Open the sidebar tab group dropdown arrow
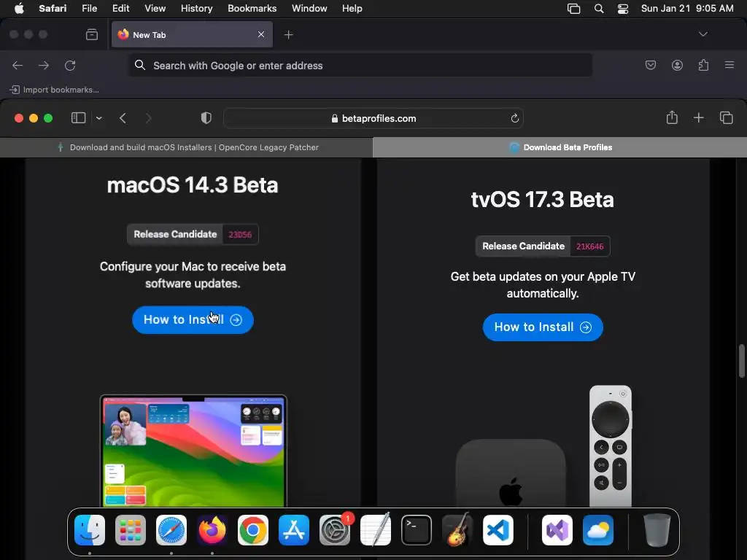This screenshot has height=560, width=747. [98, 118]
